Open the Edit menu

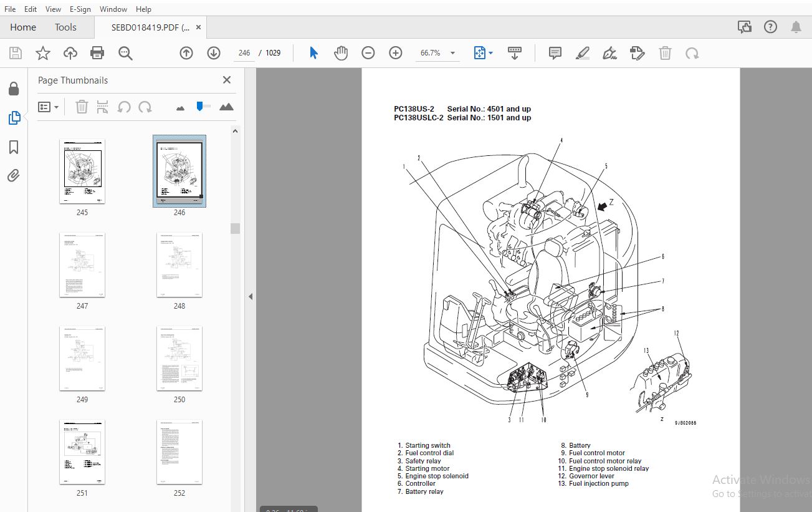click(31, 9)
